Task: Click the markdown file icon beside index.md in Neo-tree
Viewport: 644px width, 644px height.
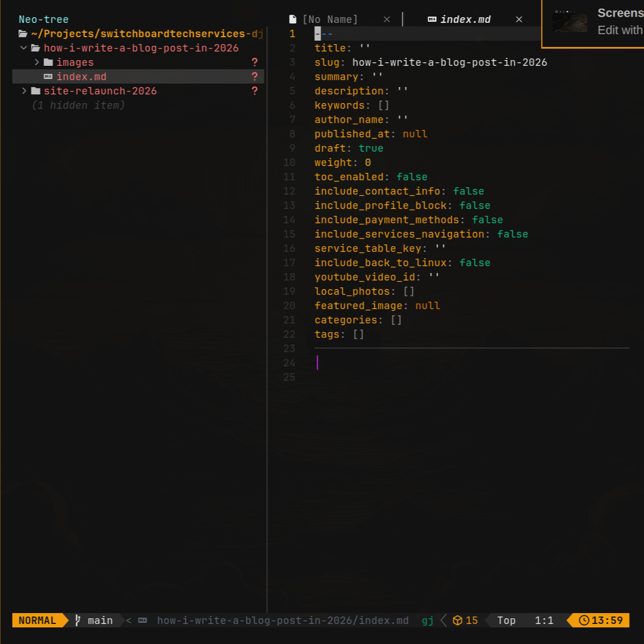Action: (48, 77)
